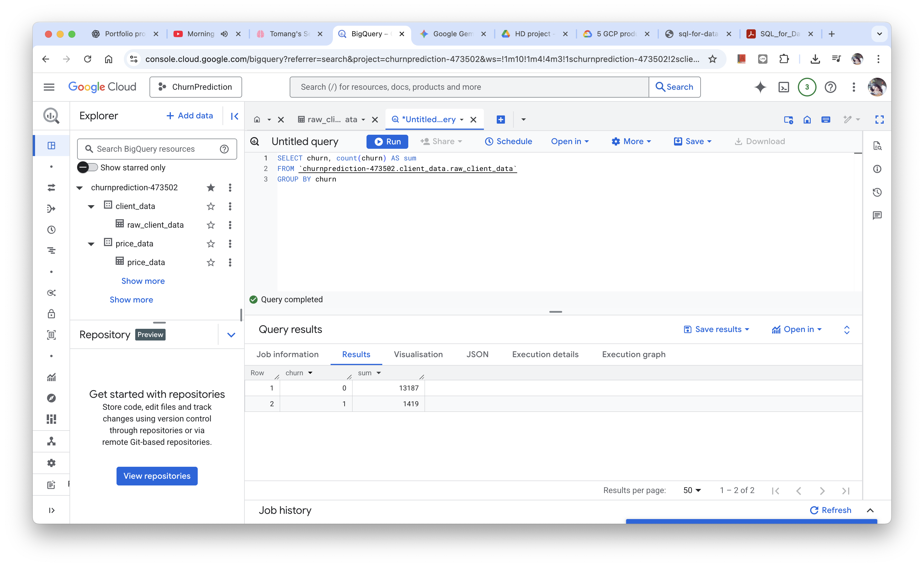The width and height of the screenshot is (924, 567).
Task: Open the help question mark icon
Action: point(831,87)
